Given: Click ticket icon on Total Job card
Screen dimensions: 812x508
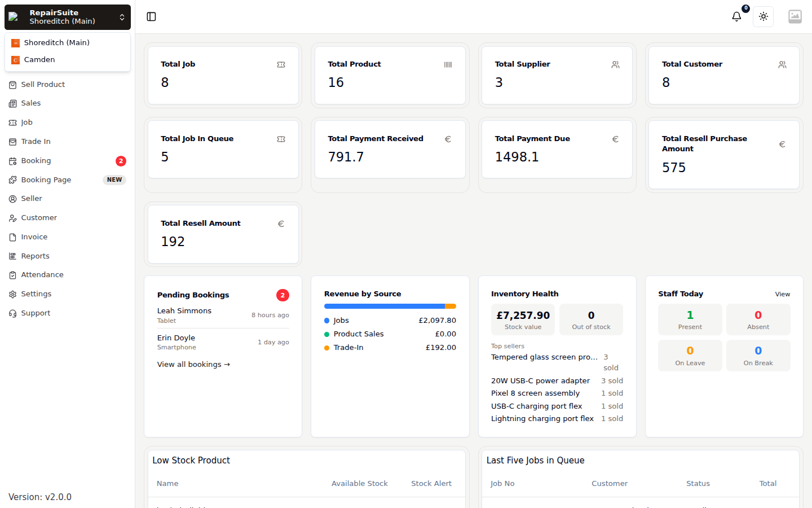Looking at the screenshot, I should [x=281, y=65].
